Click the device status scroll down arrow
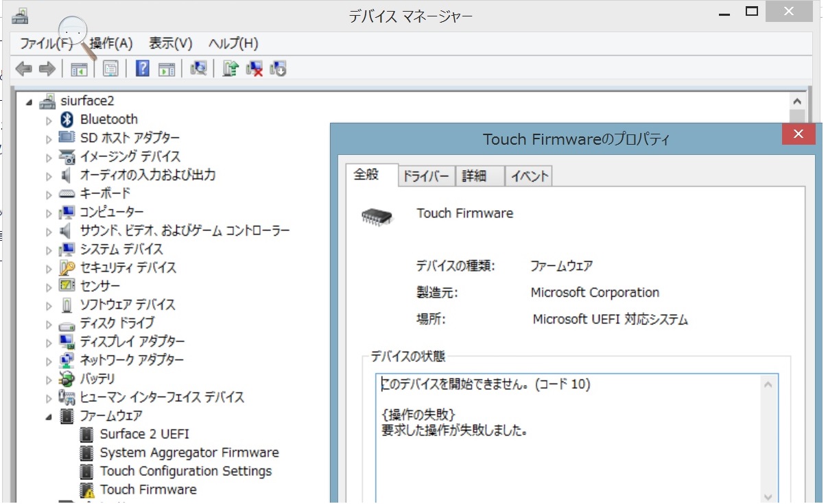The image size is (828, 504). [x=770, y=496]
